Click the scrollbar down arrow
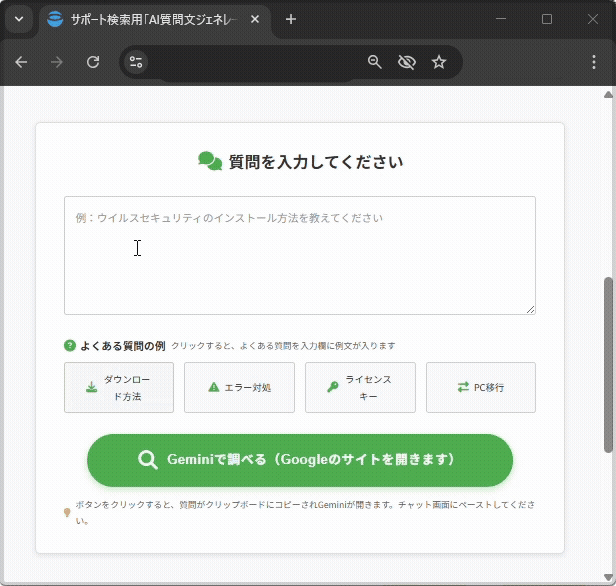Image resolution: width=616 pixels, height=586 pixels. 608,577
